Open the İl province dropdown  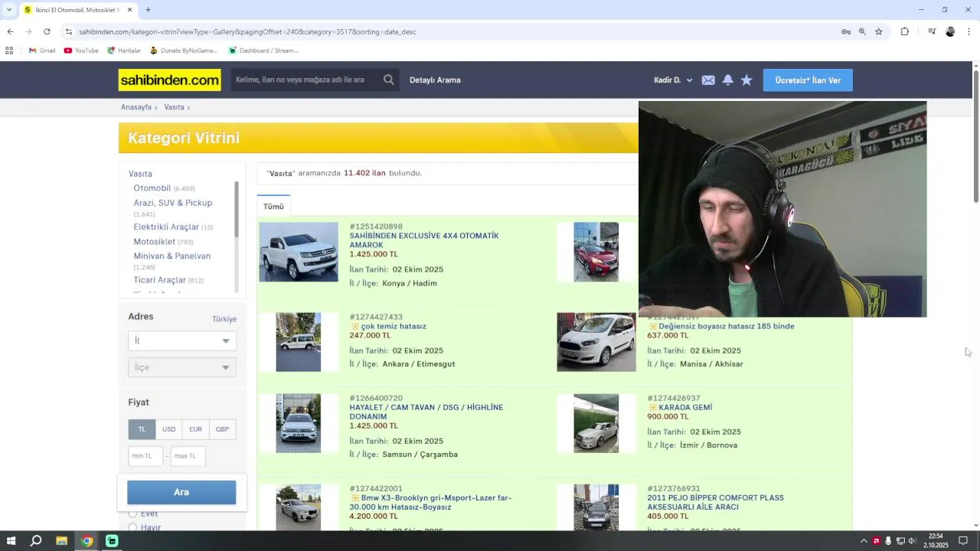181,341
